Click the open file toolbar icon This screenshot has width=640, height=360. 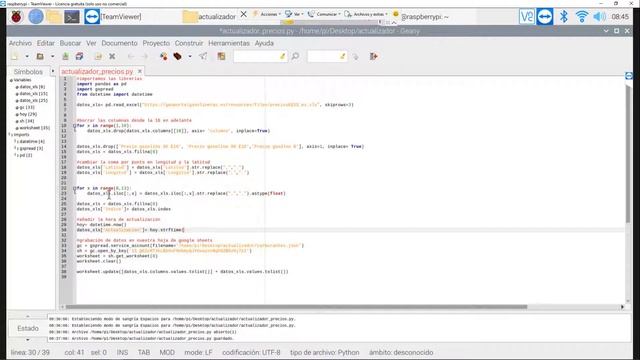[40, 56]
